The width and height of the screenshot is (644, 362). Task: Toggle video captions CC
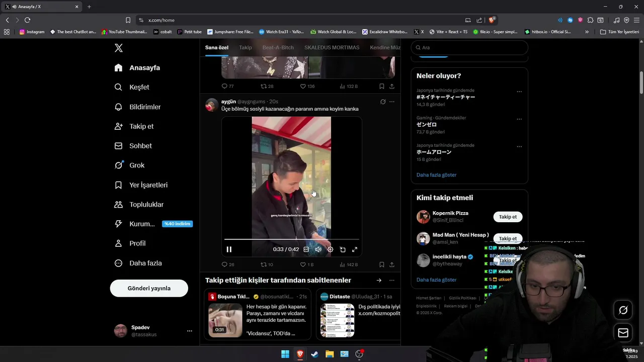pos(306,249)
